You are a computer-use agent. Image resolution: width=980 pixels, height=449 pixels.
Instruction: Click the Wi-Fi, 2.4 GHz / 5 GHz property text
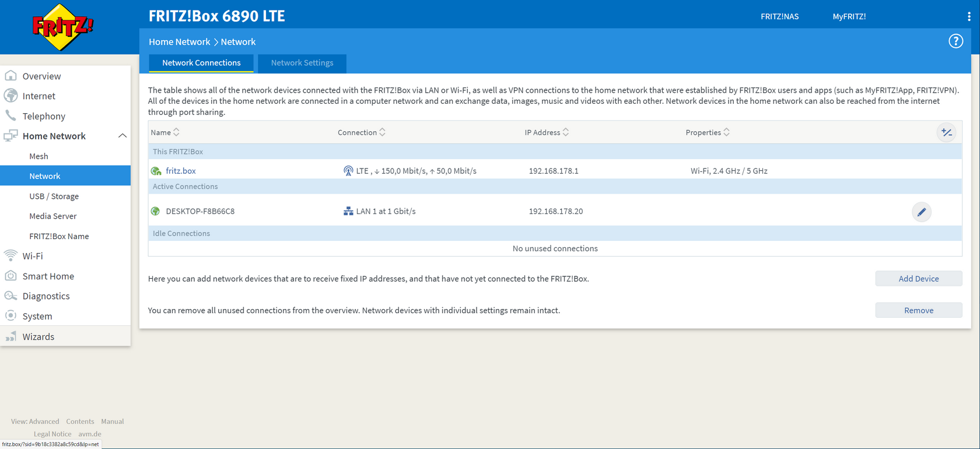[x=729, y=171]
